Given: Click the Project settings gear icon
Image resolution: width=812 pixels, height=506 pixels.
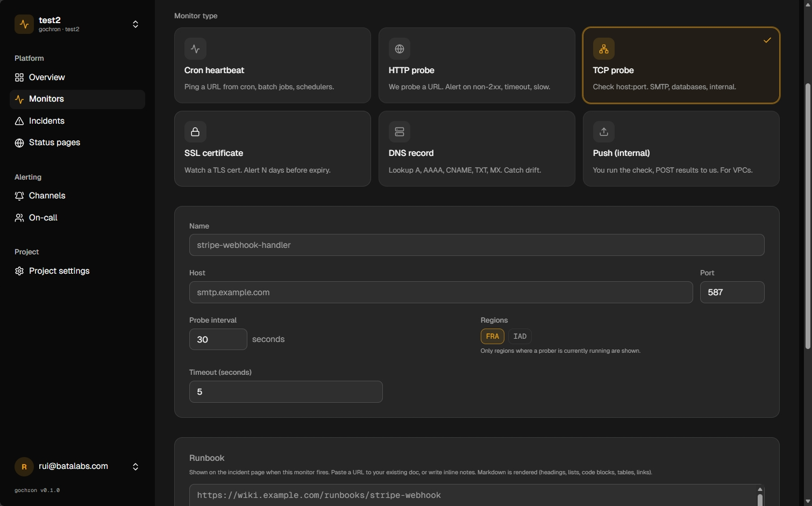Looking at the screenshot, I should click(x=19, y=271).
